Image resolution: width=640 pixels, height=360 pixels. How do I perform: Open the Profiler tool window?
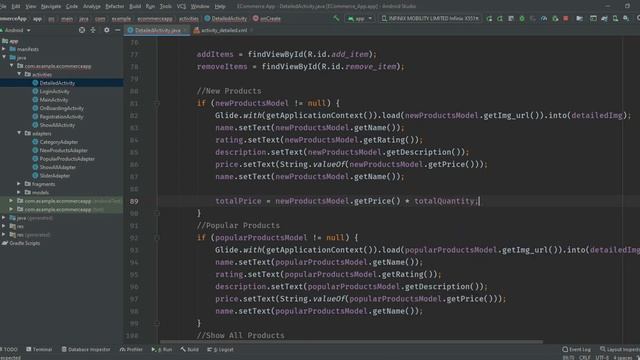[x=131, y=349]
